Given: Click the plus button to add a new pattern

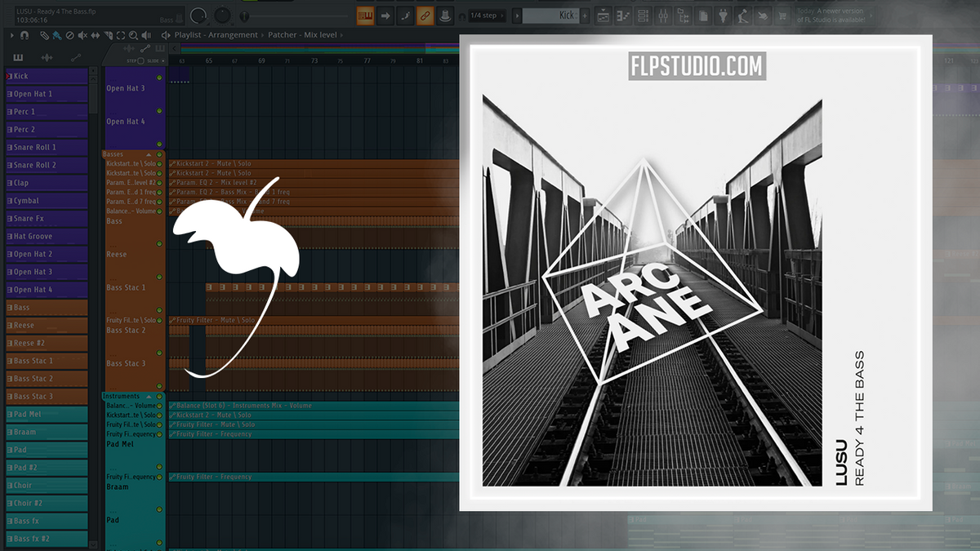Looking at the screenshot, I should [584, 15].
